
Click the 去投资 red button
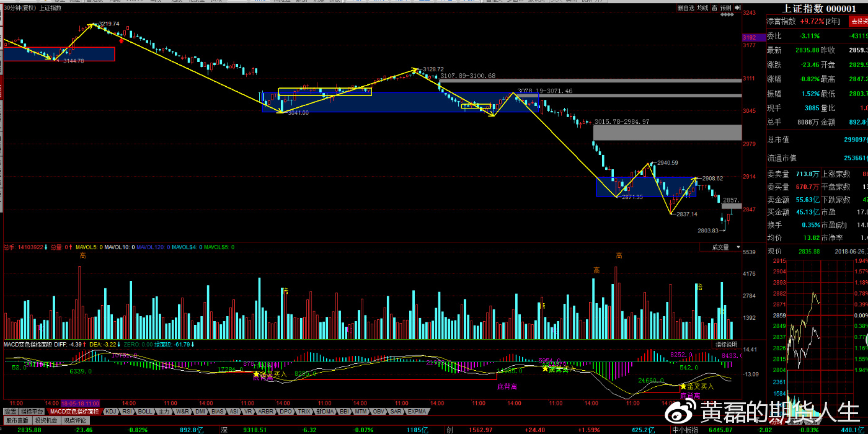(x=859, y=21)
